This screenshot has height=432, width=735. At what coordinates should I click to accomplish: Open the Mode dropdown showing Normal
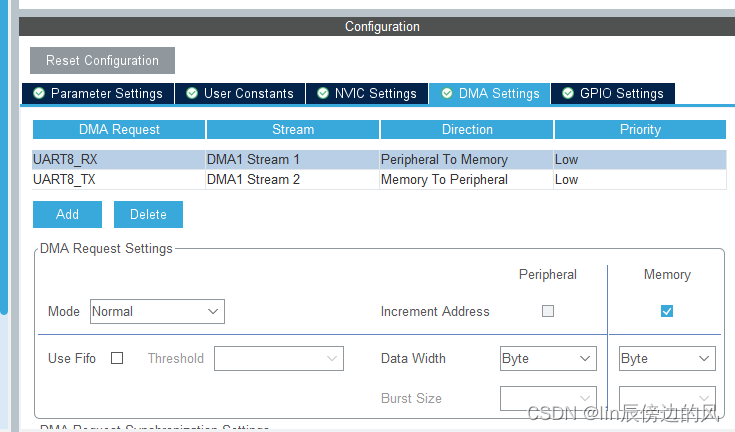pyautogui.click(x=158, y=312)
